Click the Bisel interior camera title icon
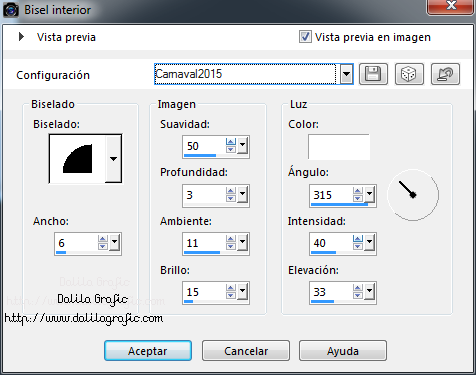This screenshot has width=476, height=375. pos(11,10)
